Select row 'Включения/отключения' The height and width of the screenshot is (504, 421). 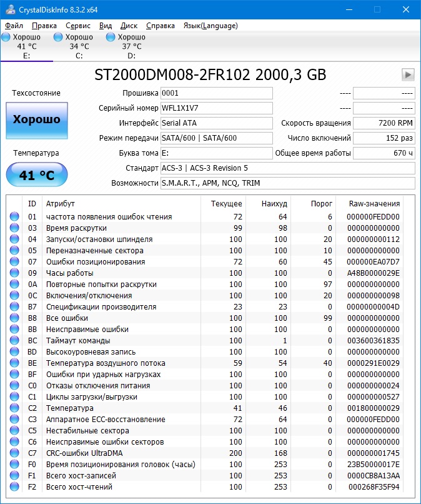coord(206,295)
